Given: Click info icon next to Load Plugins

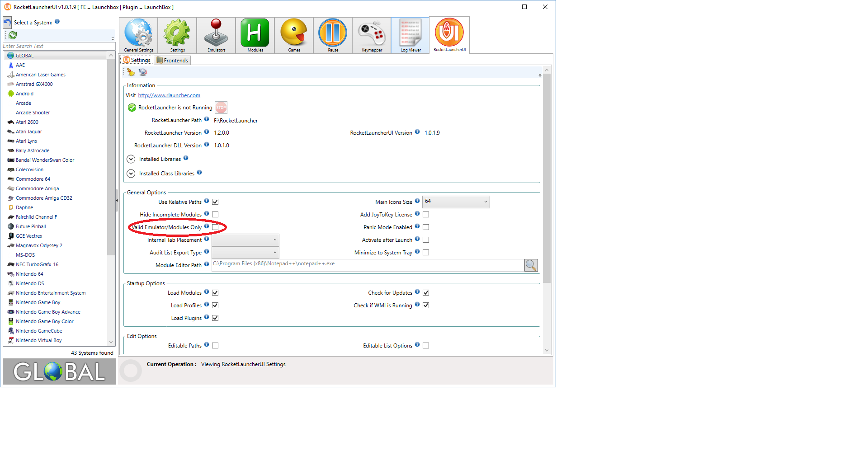Looking at the screenshot, I should pos(207,317).
